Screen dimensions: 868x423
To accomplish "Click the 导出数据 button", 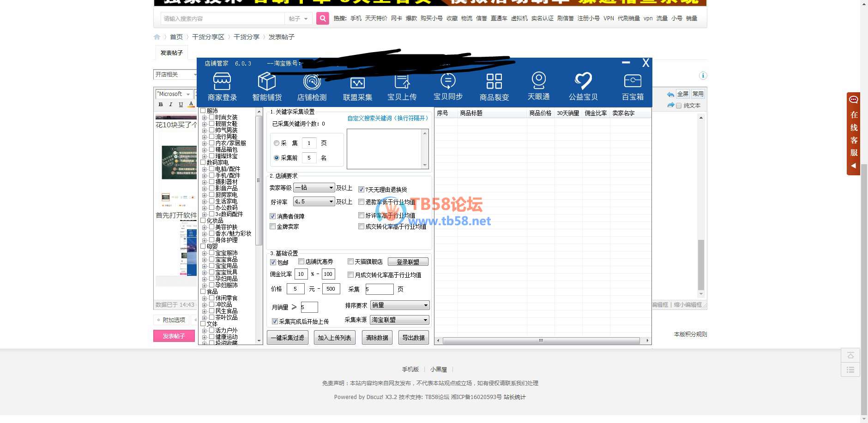I will pyautogui.click(x=414, y=338).
